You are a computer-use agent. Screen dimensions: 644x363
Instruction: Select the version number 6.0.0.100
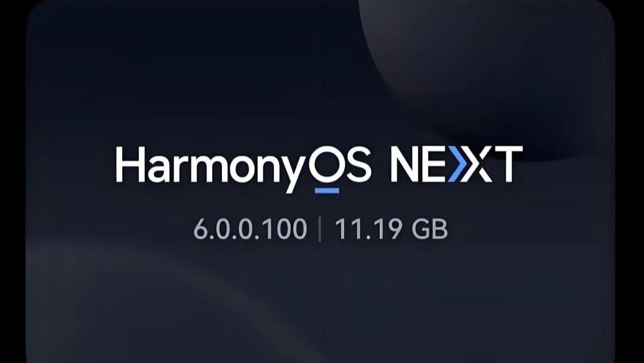point(250,229)
